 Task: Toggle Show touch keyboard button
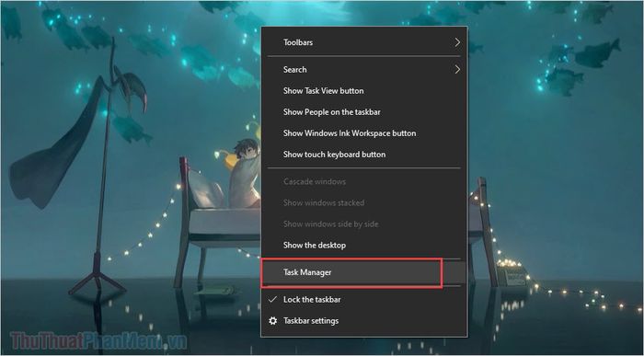pos(364,155)
